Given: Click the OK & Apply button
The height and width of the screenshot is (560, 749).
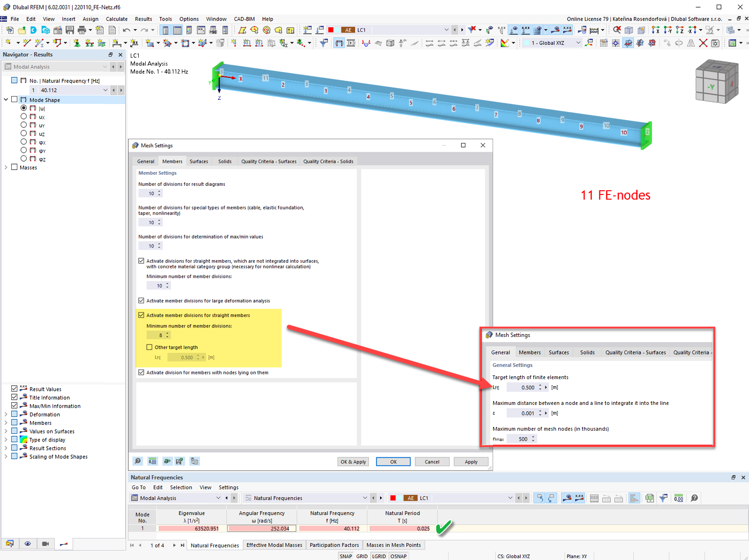Looking at the screenshot, I should click(x=353, y=462).
